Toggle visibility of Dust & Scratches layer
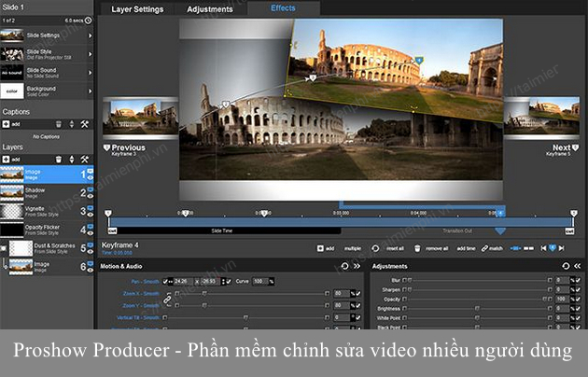This screenshot has height=377, width=588. (x=91, y=251)
